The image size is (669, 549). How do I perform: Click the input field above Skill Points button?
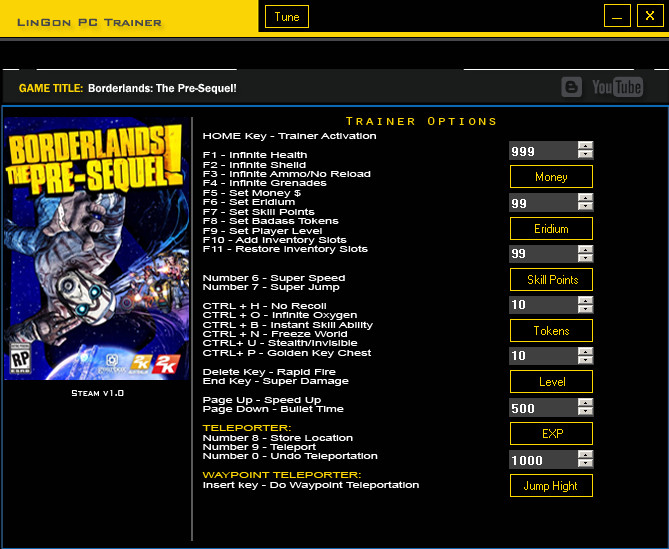point(544,254)
